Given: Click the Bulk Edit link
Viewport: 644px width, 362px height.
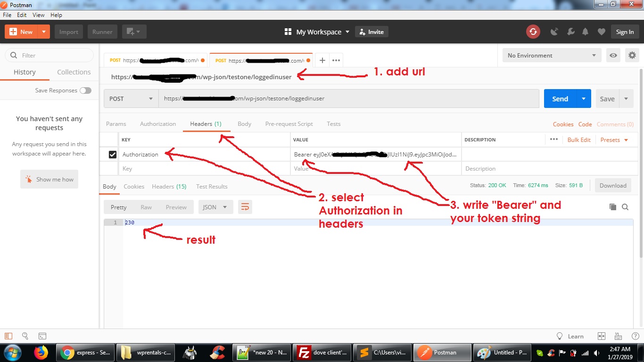Looking at the screenshot, I should click(x=579, y=140).
